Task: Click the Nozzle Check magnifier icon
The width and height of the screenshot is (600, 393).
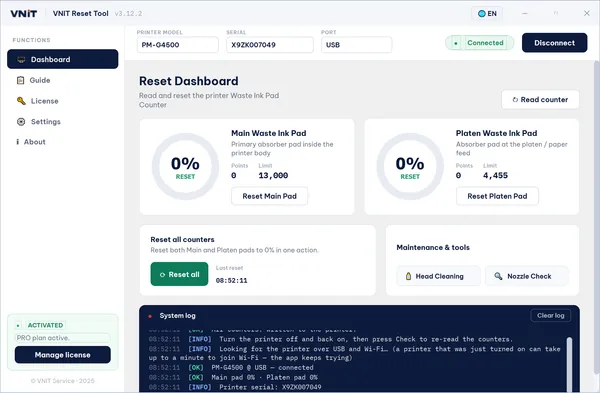Action: pyautogui.click(x=498, y=276)
